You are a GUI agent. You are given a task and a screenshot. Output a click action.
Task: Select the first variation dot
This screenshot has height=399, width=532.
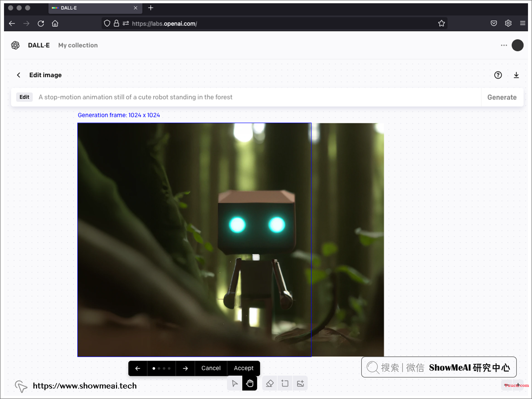coord(154,368)
